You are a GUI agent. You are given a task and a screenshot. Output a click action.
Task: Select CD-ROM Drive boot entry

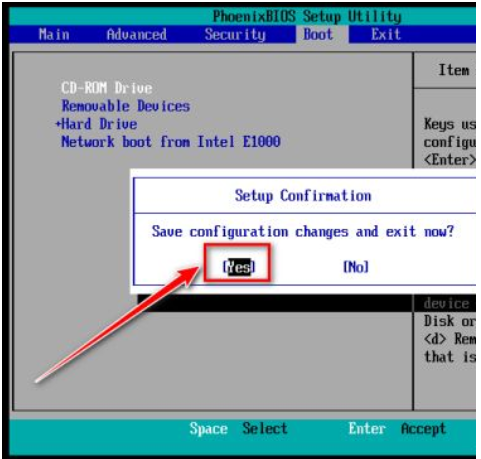click(x=107, y=88)
